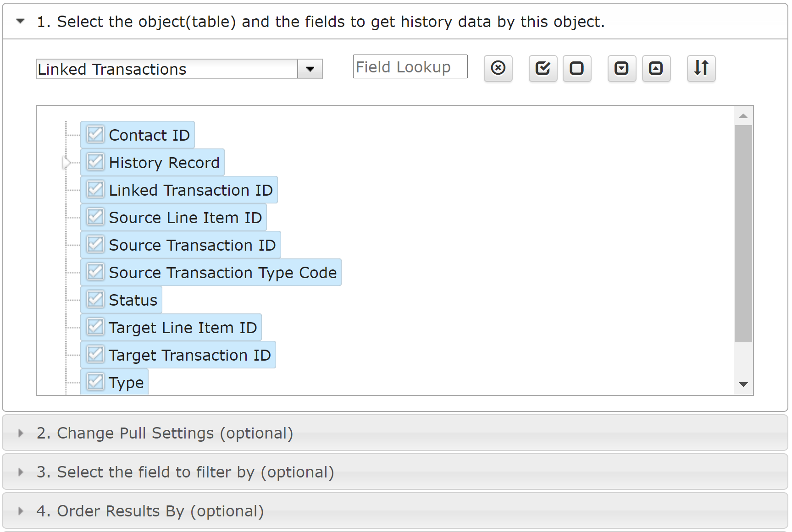
Task: Open Select the field to filter by section
Action: pyautogui.click(x=20, y=472)
